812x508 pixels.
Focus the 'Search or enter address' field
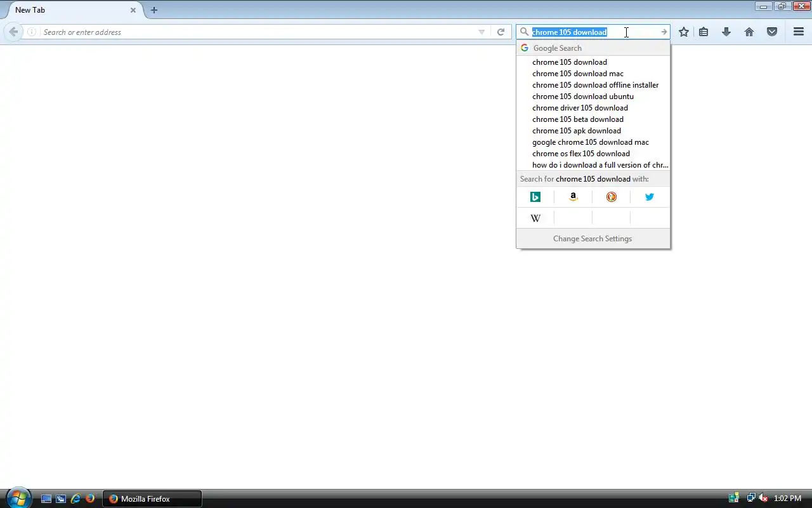tap(257, 32)
